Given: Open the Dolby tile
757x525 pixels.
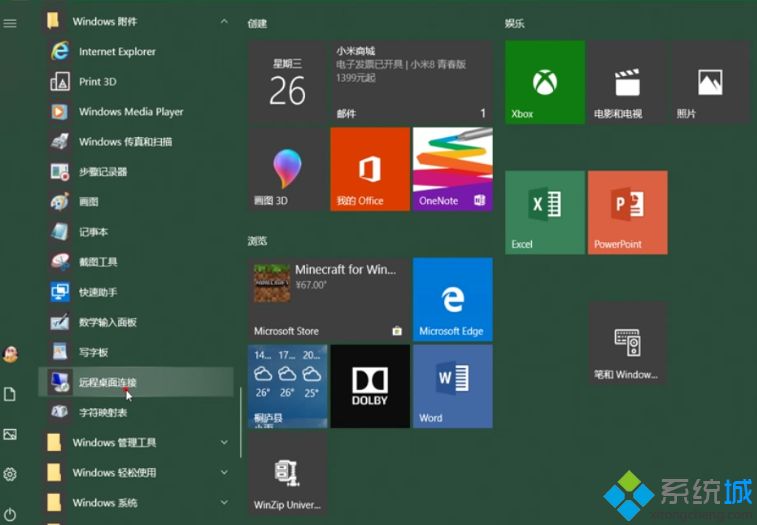Looking at the screenshot, I should (370, 386).
